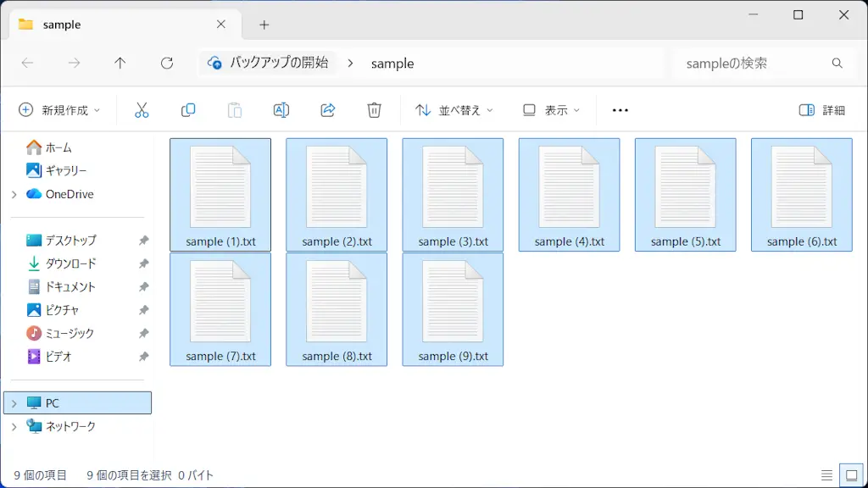This screenshot has height=488, width=868.
Task: Click the Share icon in toolbar
Action: [328, 110]
